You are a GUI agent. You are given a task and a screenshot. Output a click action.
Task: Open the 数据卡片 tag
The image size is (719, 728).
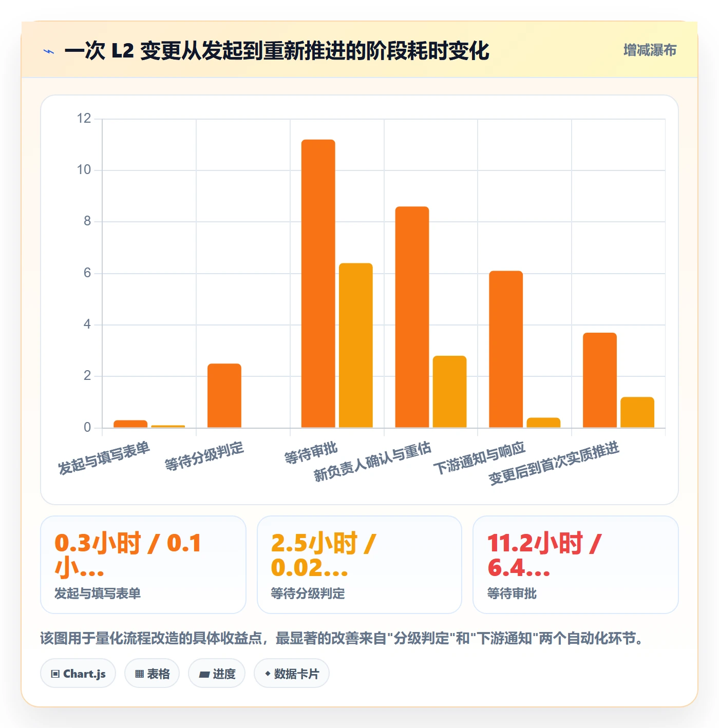292,674
